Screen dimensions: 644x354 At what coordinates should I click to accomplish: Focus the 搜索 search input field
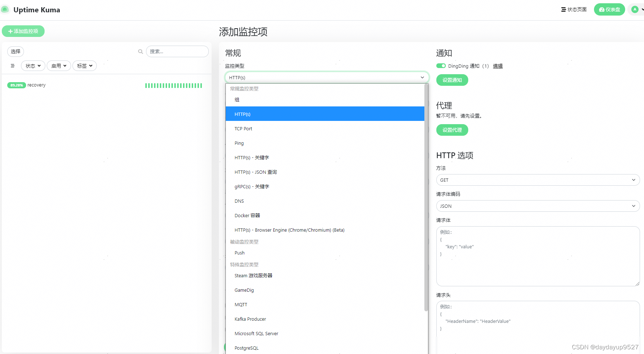coord(177,51)
